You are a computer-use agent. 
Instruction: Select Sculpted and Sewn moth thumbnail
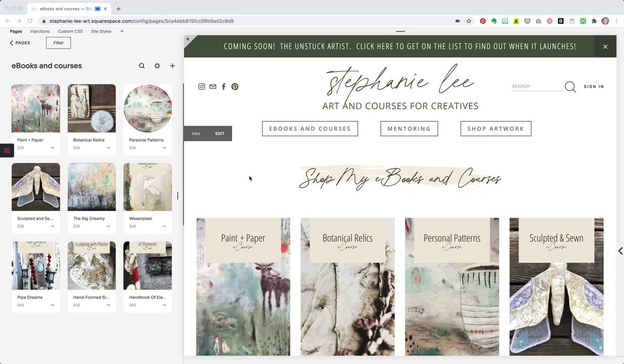(36, 187)
